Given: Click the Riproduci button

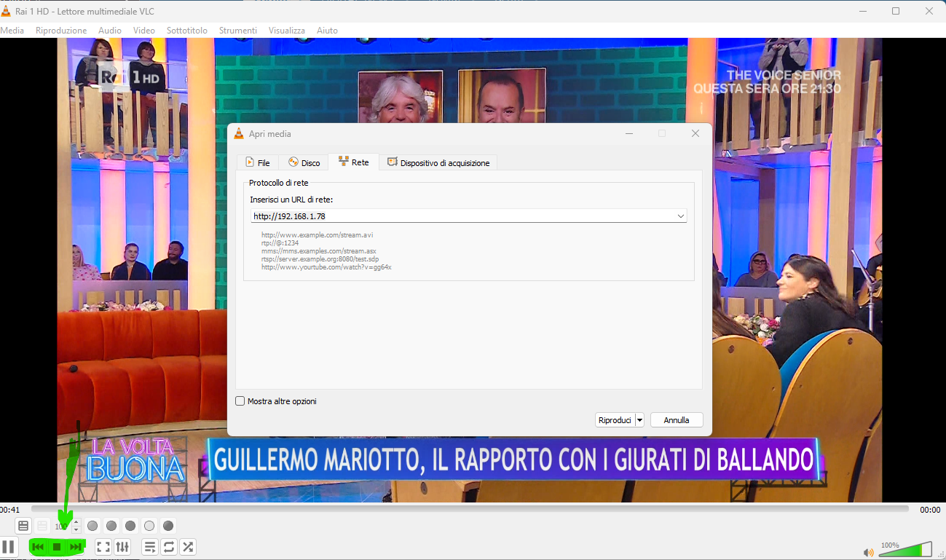Looking at the screenshot, I should (615, 420).
